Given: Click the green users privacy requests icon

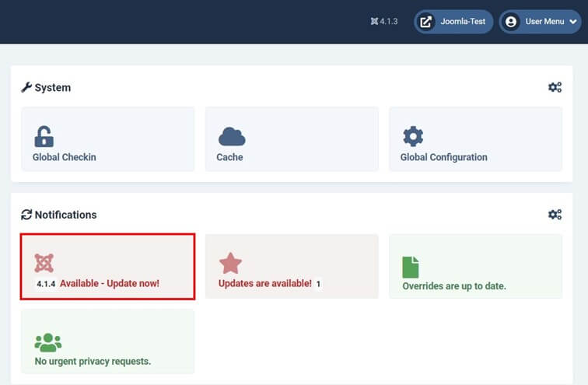Looking at the screenshot, I should 48,343.
